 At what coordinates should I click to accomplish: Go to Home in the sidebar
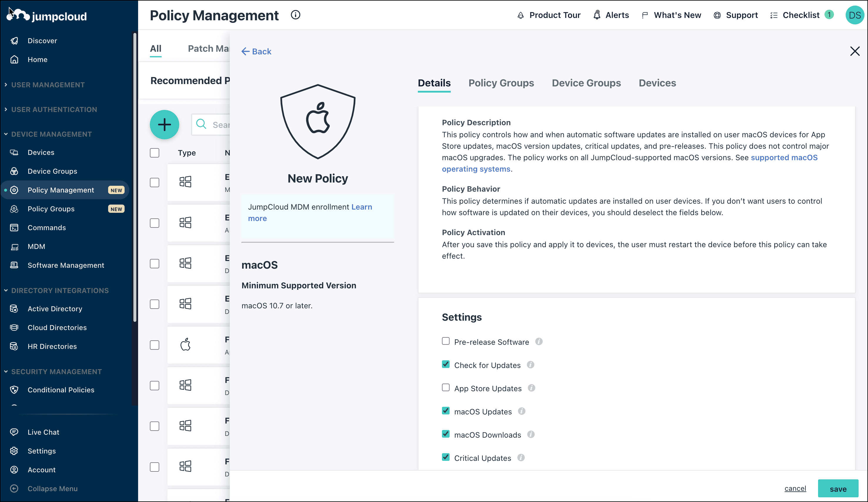37,60
